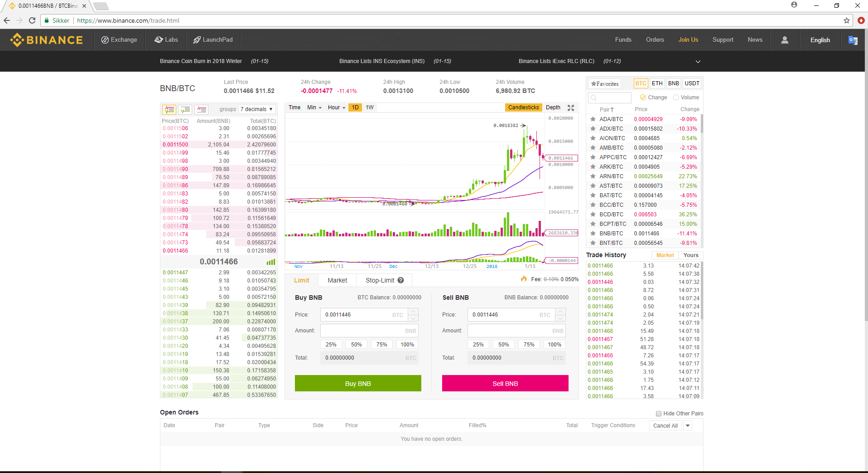Sort pairs by Pair column
This screenshot has width=868, height=473.
click(606, 109)
